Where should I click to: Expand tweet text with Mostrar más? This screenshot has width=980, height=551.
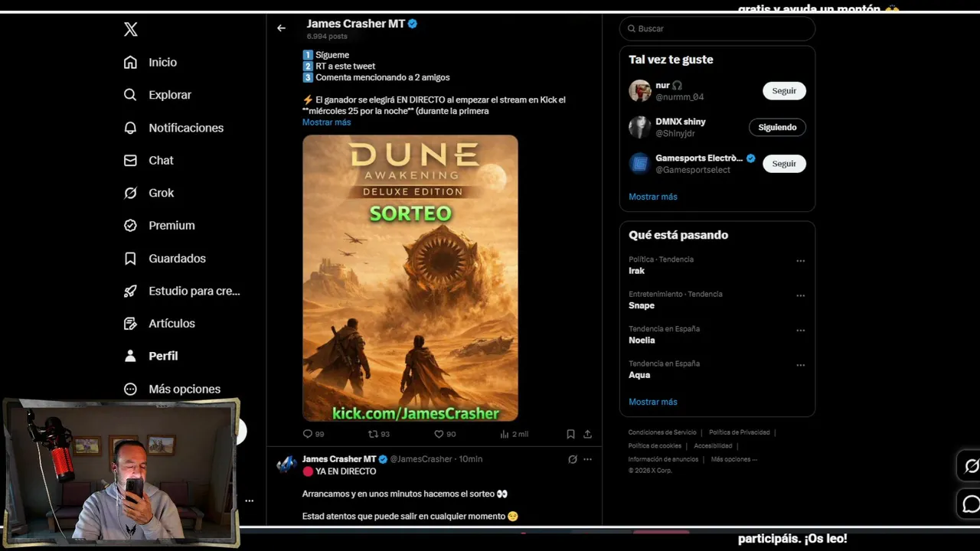[x=326, y=122]
